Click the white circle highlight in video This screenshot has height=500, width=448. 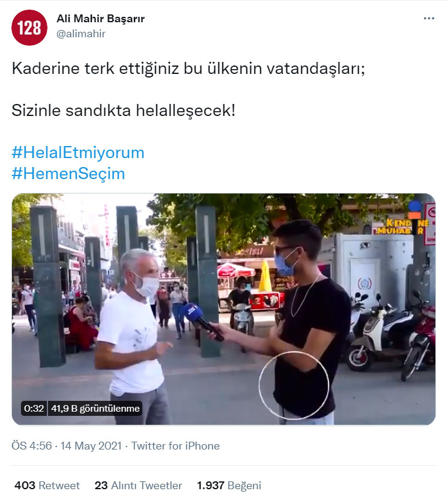(294, 385)
